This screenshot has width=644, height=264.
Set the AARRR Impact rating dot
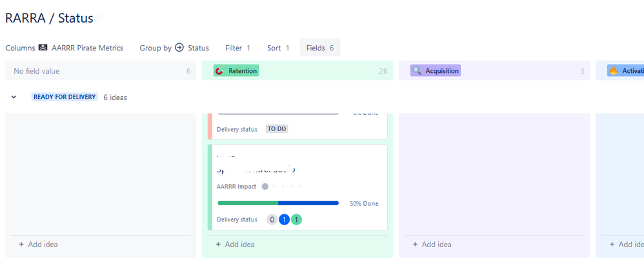265,187
